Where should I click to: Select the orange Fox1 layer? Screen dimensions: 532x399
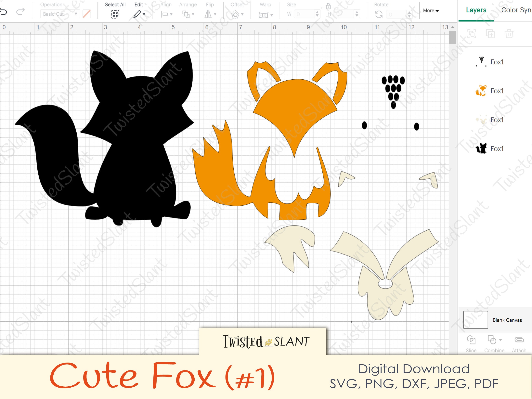point(491,91)
